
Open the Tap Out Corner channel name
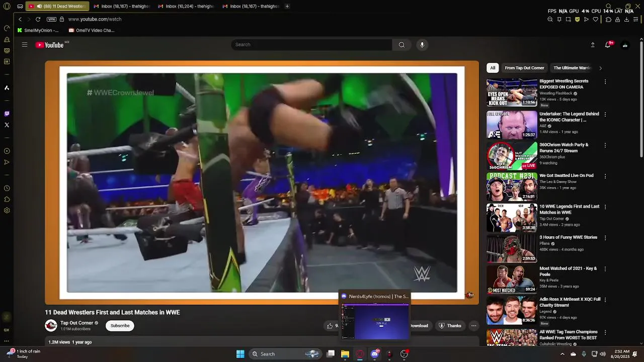coord(76,323)
